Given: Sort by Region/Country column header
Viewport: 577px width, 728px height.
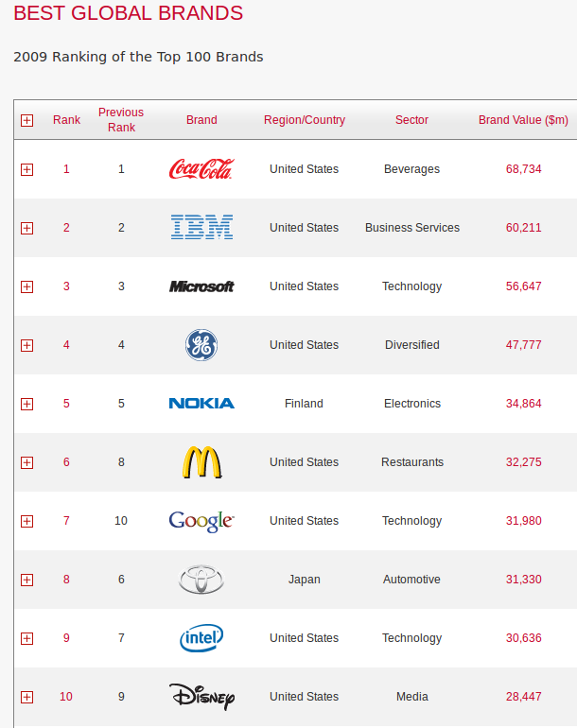Looking at the screenshot, I should [x=305, y=120].
